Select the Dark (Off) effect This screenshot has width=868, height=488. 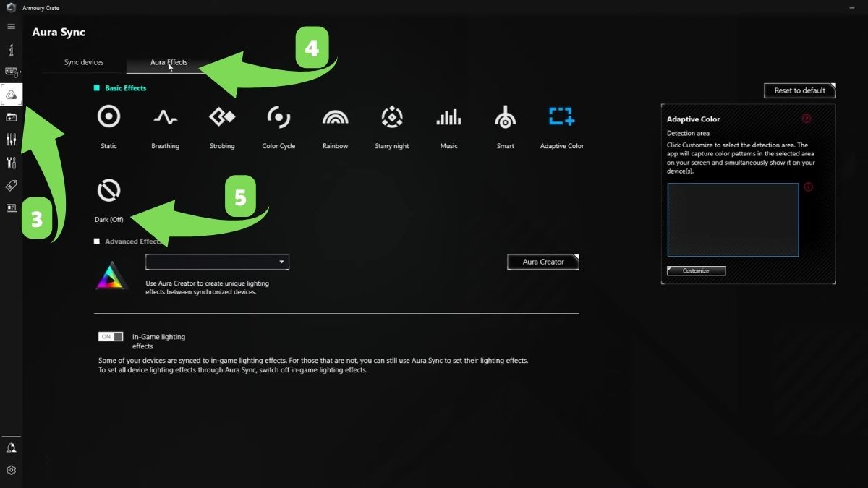[109, 200]
